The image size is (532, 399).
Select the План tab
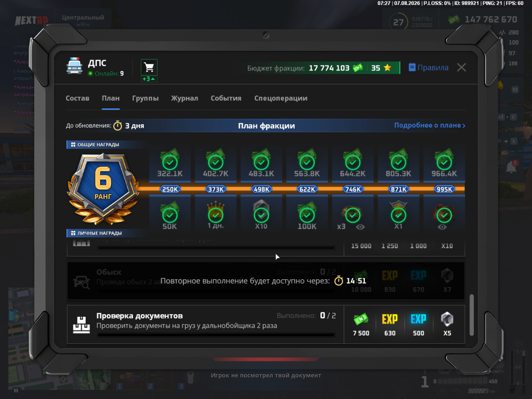click(111, 98)
